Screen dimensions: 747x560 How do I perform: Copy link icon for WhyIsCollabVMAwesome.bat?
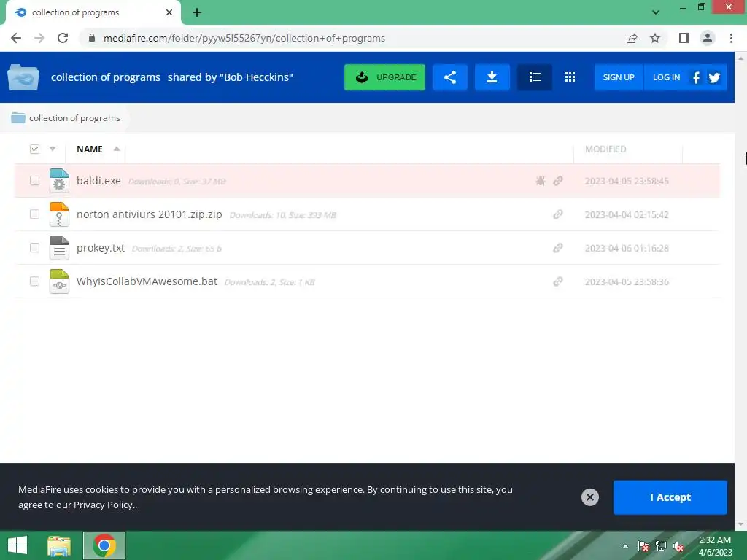click(x=558, y=282)
